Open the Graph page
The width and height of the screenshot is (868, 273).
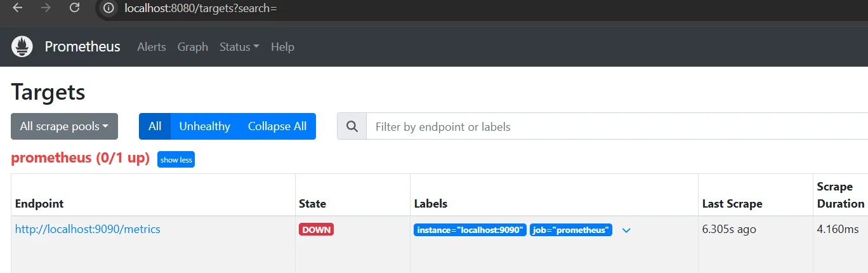(193, 47)
